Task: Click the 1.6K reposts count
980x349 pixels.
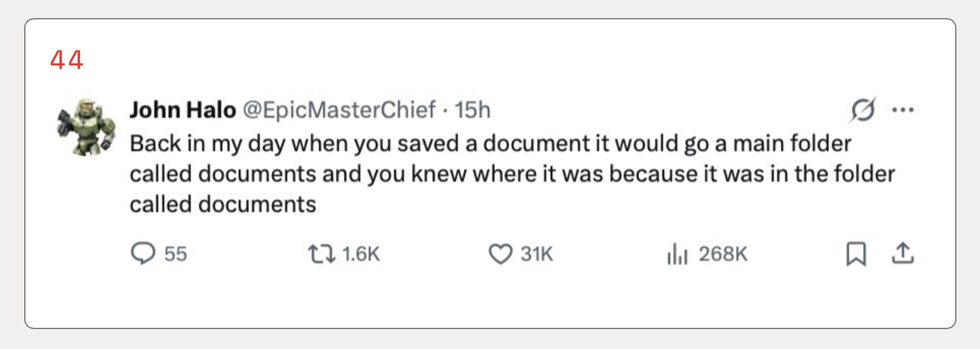Action: (x=361, y=254)
